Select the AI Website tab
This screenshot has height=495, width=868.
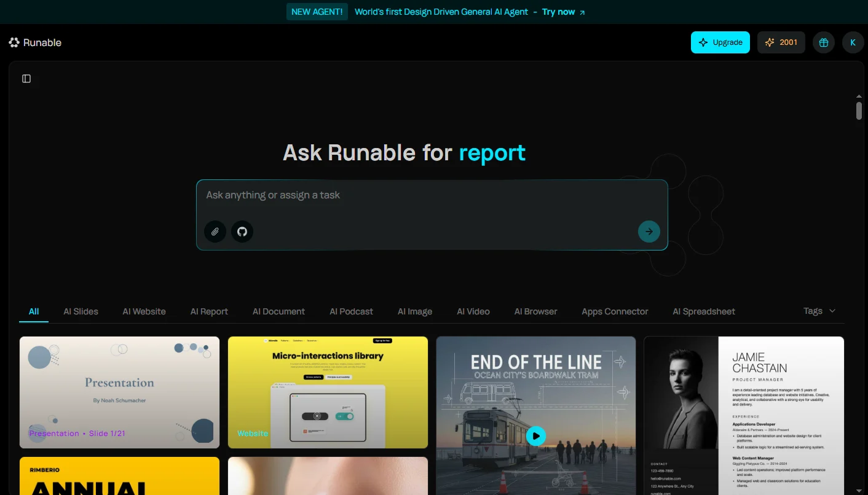(144, 311)
